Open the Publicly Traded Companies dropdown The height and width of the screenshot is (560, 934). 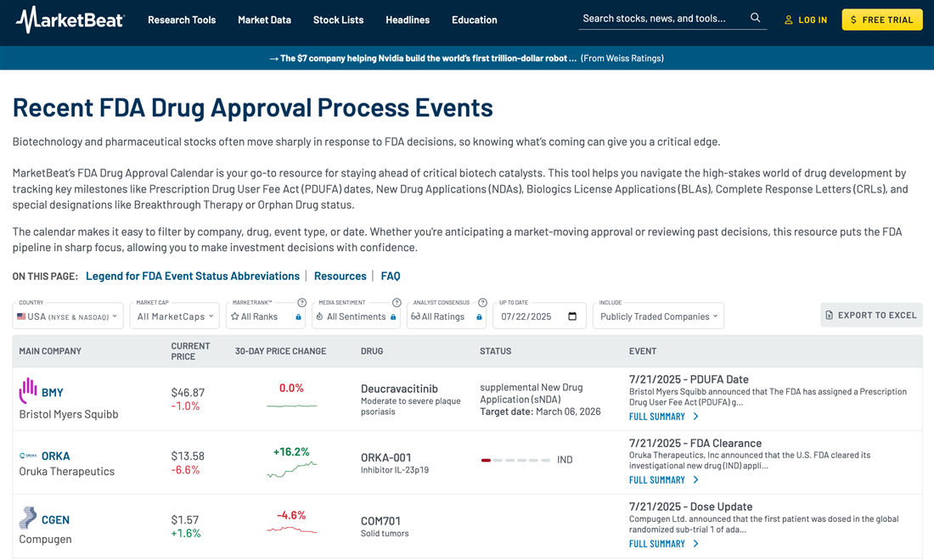(x=658, y=316)
